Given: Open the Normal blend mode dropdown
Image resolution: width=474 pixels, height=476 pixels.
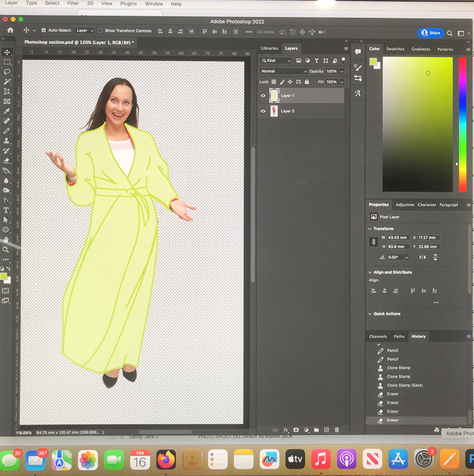Looking at the screenshot, I should pos(283,71).
